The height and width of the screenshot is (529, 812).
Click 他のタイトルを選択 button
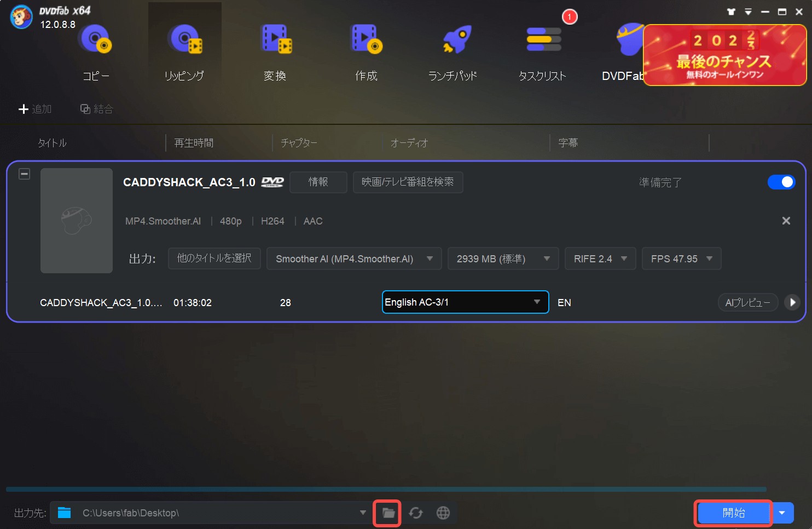tap(214, 258)
